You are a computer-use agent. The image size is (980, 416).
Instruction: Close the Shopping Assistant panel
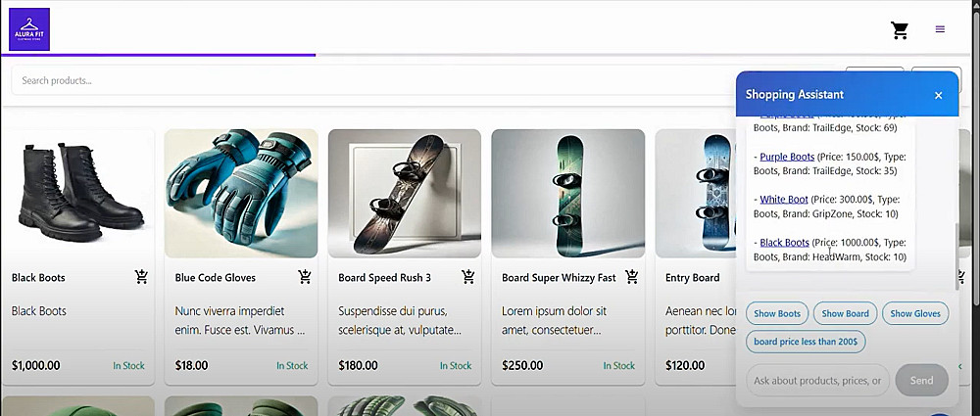(938, 95)
